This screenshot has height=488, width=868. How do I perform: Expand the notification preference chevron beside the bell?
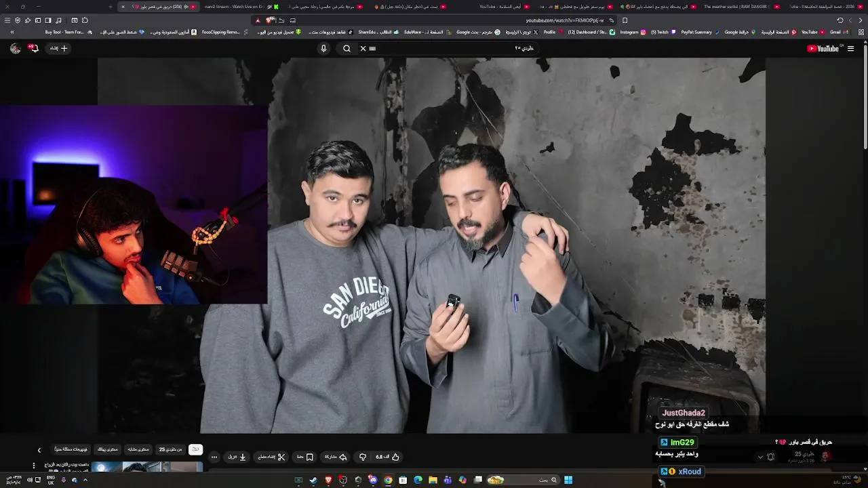760,457
